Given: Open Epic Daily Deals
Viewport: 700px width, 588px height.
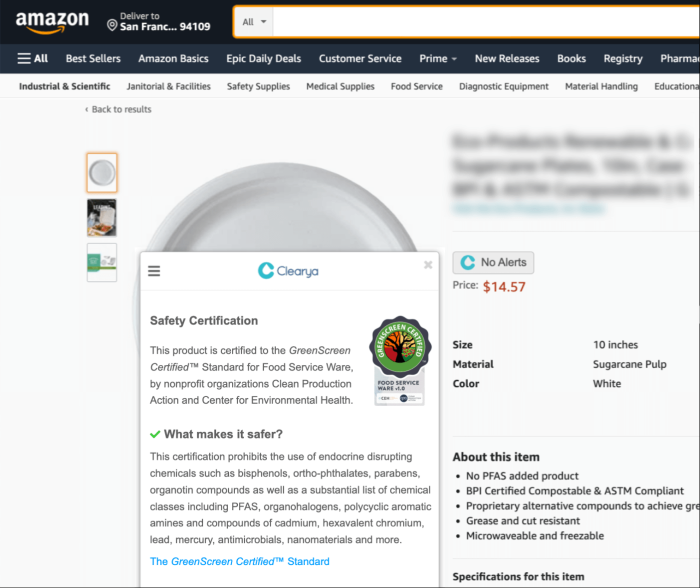Looking at the screenshot, I should pyautogui.click(x=264, y=58).
